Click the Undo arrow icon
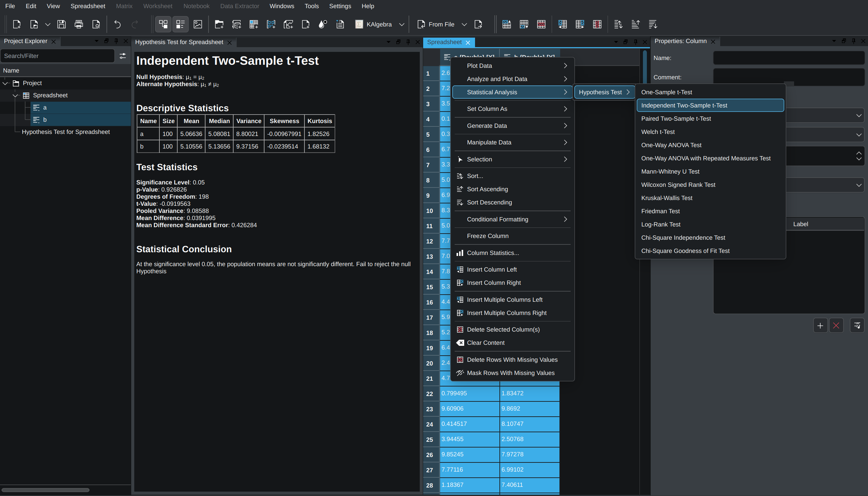This screenshot has width=868, height=496. (117, 24)
